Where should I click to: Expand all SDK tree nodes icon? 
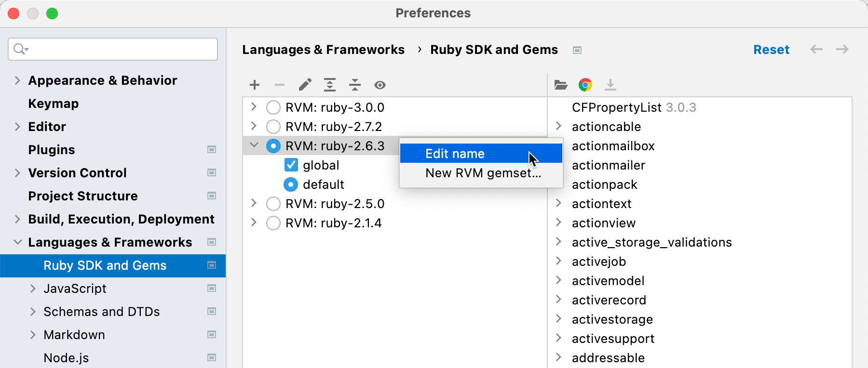point(330,85)
